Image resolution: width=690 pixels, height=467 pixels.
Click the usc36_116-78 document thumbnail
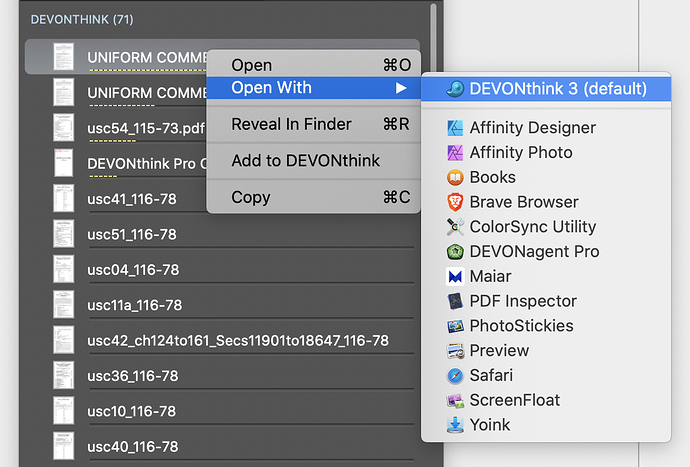pos(63,375)
